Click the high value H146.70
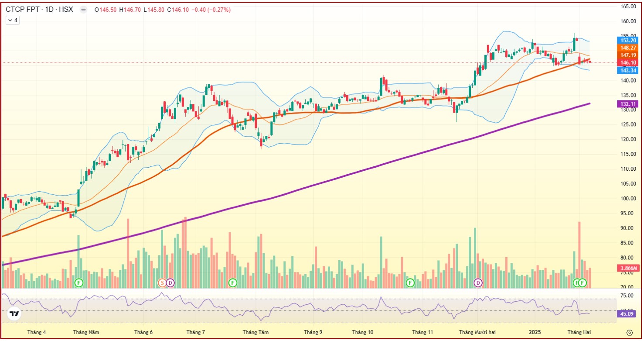The width and height of the screenshot is (644, 341). tap(129, 10)
